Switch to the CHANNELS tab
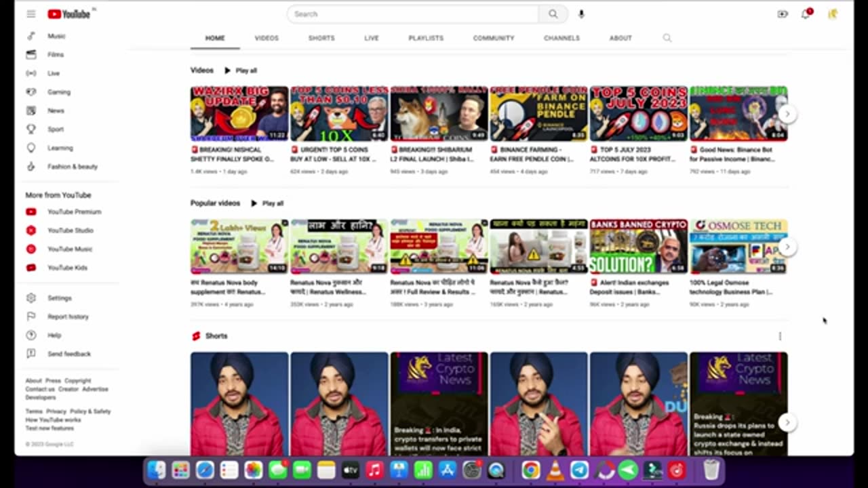Image resolution: width=868 pixels, height=488 pixels. click(561, 39)
